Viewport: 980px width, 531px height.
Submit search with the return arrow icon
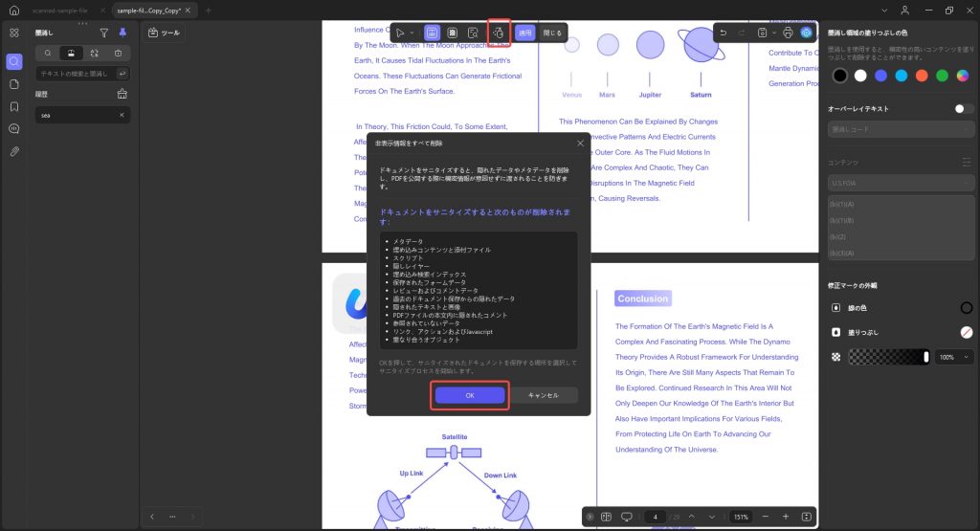[122, 74]
